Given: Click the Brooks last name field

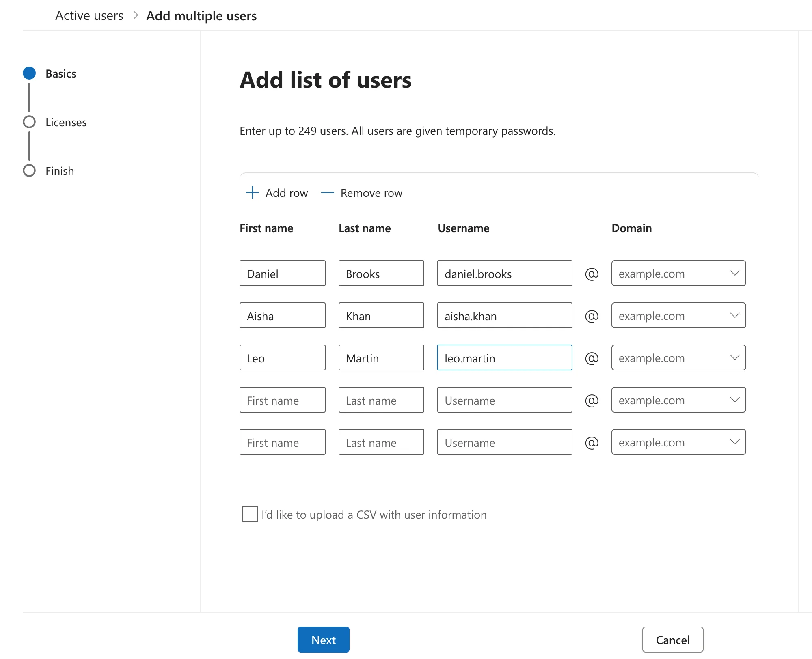Looking at the screenshot, I should pos(381,274).
